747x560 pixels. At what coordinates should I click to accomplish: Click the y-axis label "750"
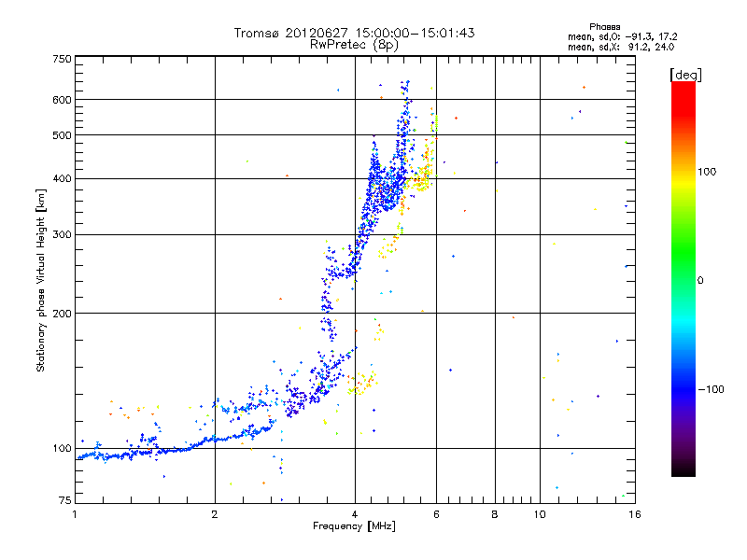pos(62,59)
